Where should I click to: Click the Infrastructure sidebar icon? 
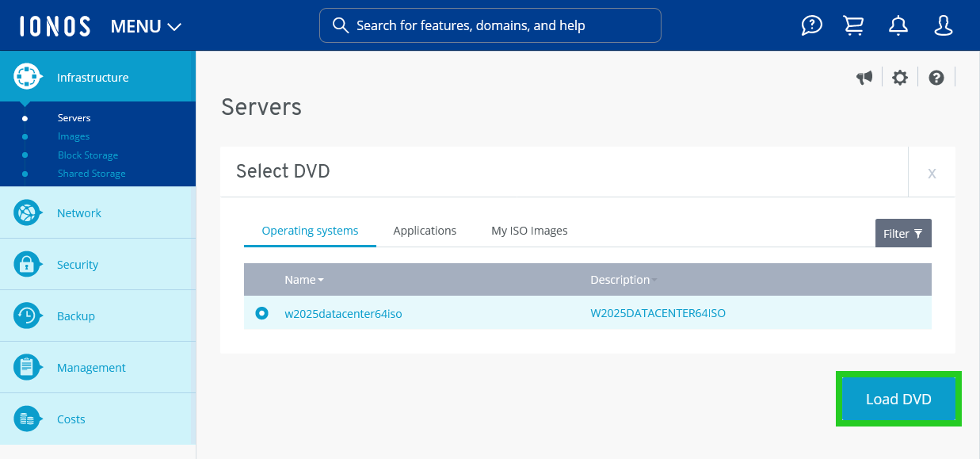[x=28, y=76]
